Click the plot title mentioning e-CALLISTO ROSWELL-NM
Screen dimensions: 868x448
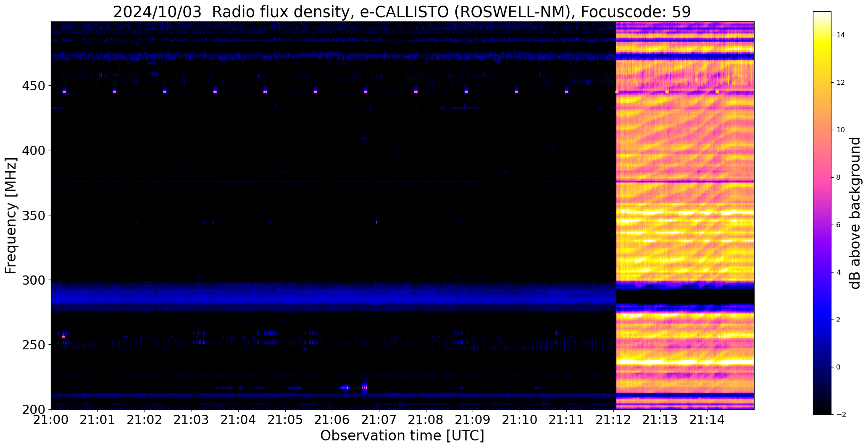point(402,12)
